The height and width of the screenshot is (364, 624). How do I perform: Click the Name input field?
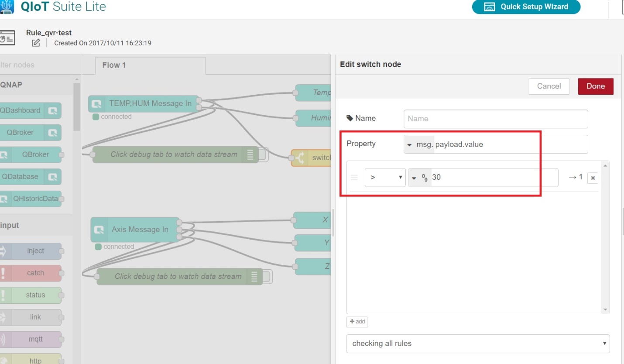[496, 119]
